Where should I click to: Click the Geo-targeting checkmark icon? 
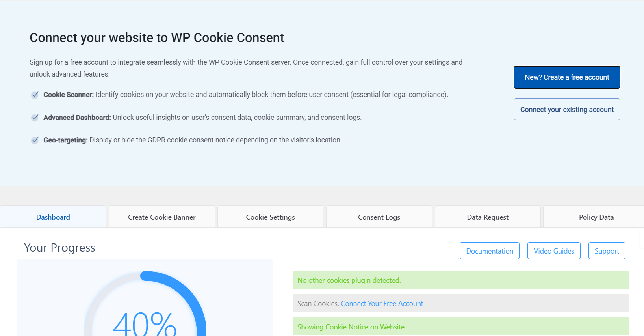click(x=35, y=140)
